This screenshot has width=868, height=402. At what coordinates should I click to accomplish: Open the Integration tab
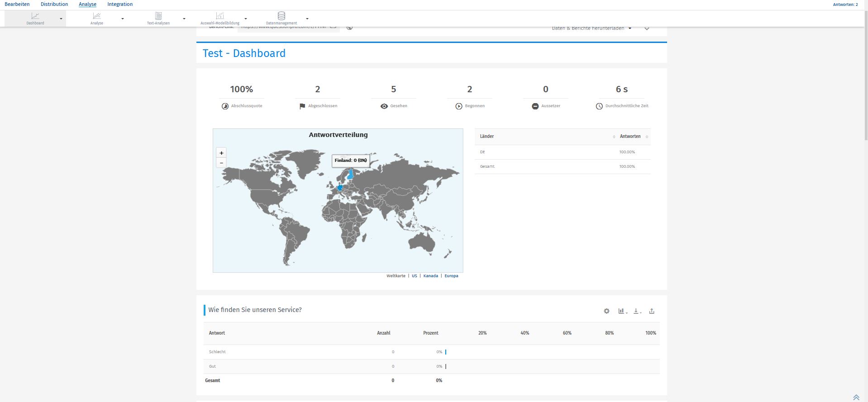pyautogui.click(x=120, y=4)
